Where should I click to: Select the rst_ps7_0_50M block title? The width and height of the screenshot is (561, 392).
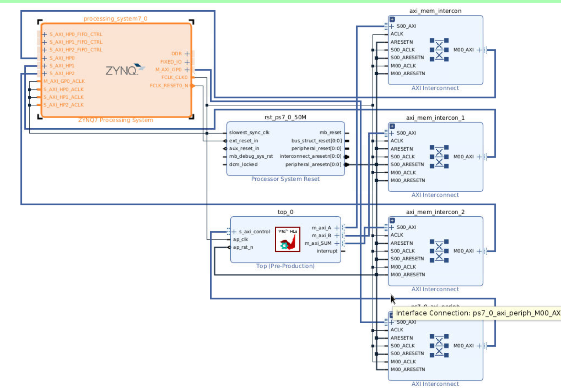point(285,117)
